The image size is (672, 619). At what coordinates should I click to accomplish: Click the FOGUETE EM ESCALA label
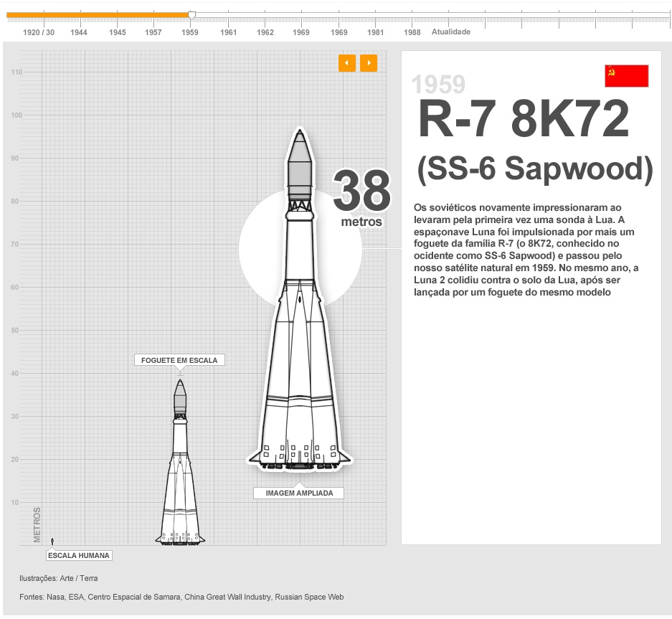[x=179, y=360]
